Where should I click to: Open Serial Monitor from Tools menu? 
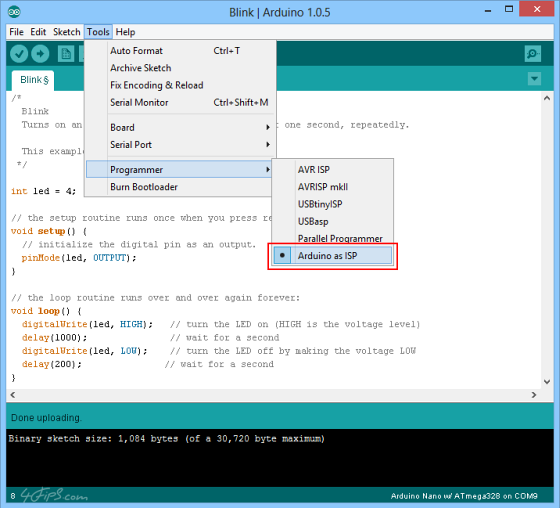180,103
